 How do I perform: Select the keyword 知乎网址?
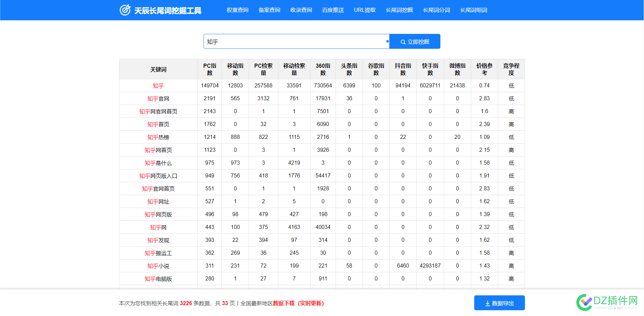(158, 202)
